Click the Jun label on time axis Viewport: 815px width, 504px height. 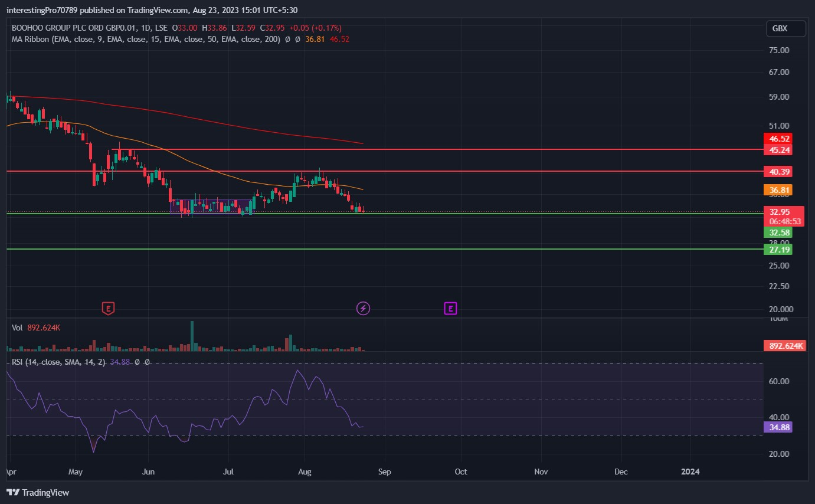click(x=149, y=472)
